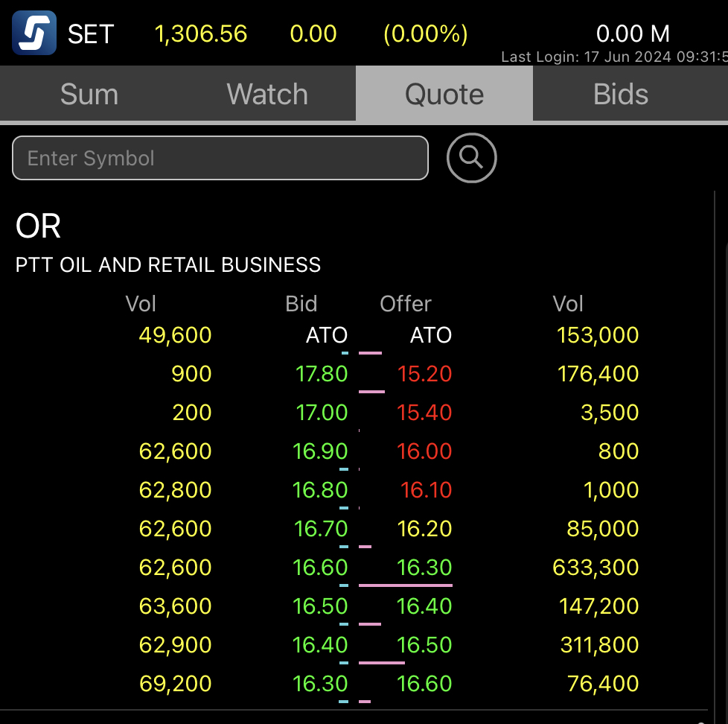Select offer price 16.10
Screen dimensions: 728x724
point(427,490)
